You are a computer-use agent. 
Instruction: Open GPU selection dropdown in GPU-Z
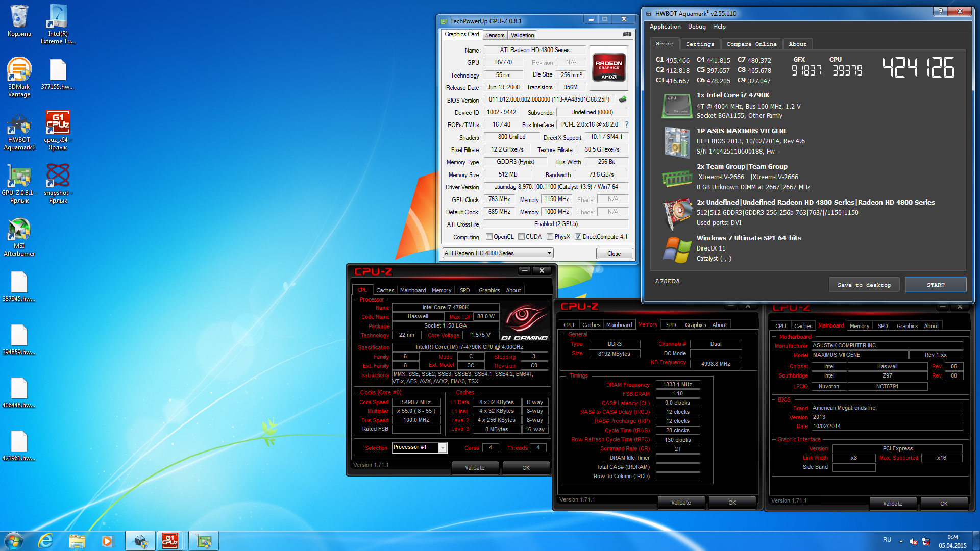[x=498, y=253]
